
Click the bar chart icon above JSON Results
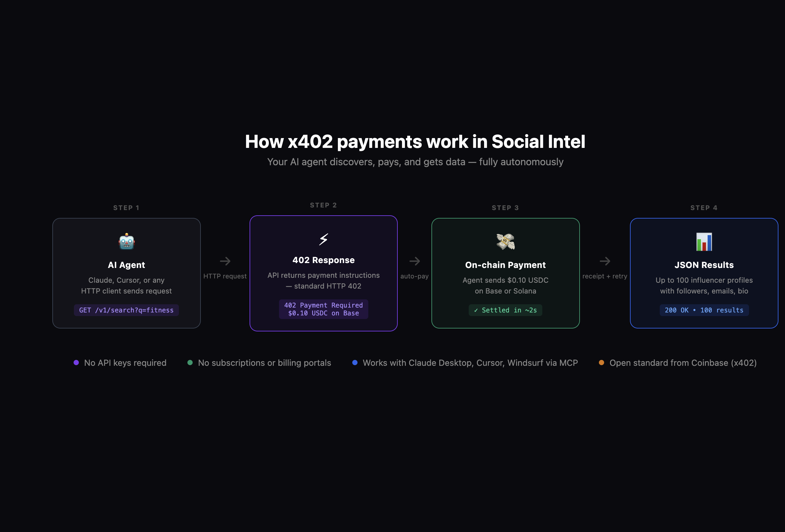pyautogui.click(x=704, y=241)
